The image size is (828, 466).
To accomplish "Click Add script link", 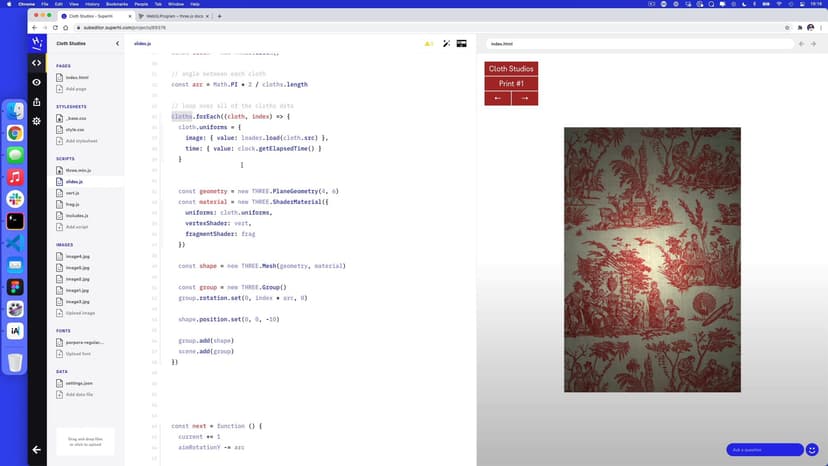I will point(77,227).
